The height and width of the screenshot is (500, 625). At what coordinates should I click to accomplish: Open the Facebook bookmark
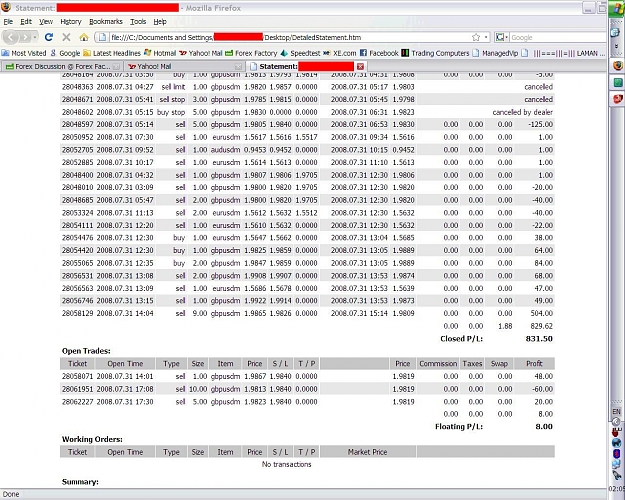pyautogui.click(x=379, y=53)
